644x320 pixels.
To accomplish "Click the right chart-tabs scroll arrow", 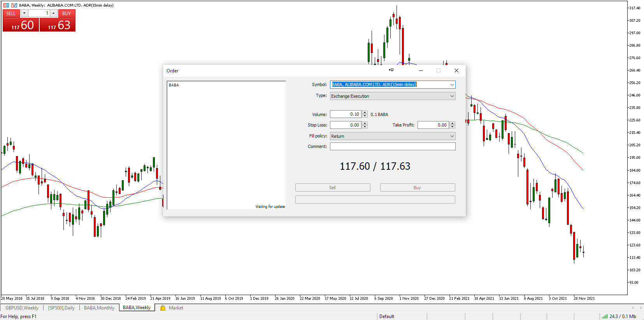I will 640,308.
